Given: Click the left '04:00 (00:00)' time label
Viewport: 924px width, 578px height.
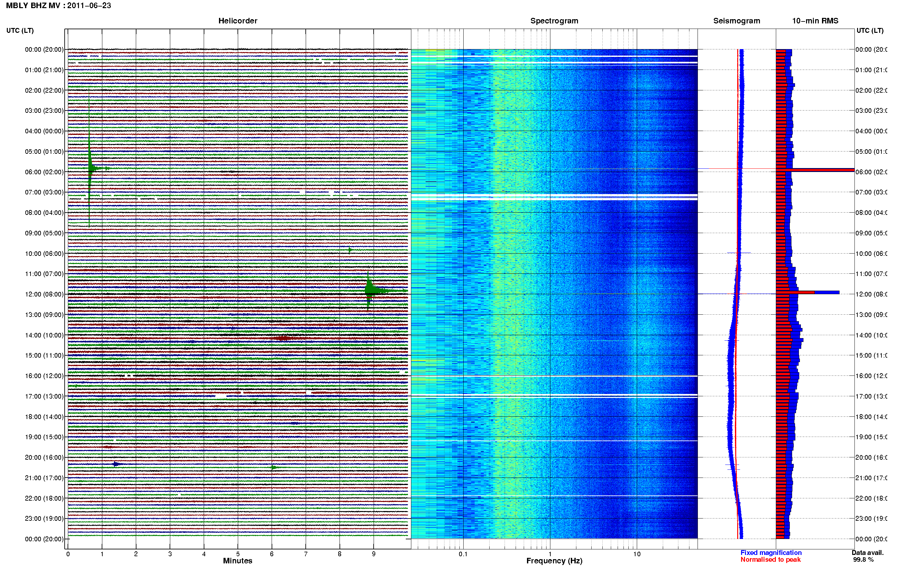Looking at the screenshot, I should coord(44,131).
